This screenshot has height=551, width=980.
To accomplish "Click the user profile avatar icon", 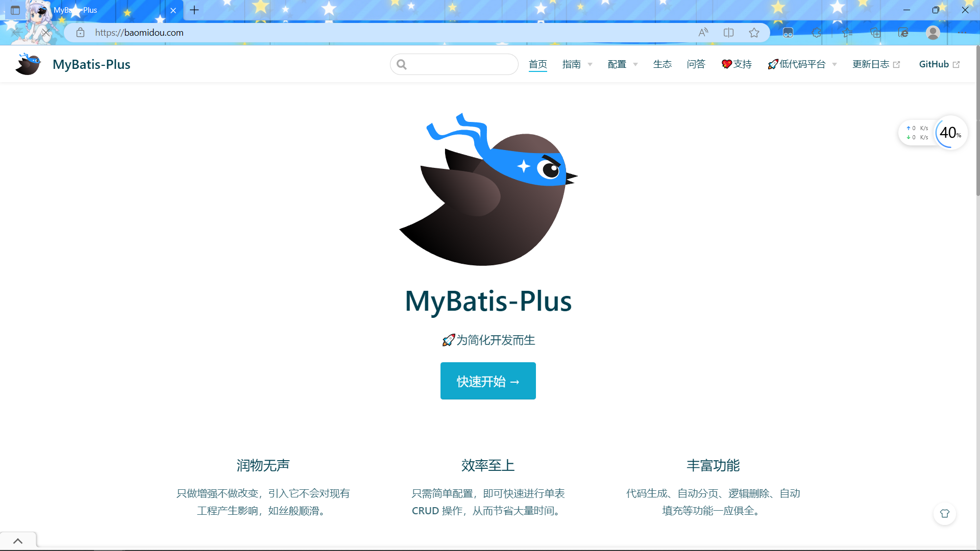I will (x=933, y=33).
